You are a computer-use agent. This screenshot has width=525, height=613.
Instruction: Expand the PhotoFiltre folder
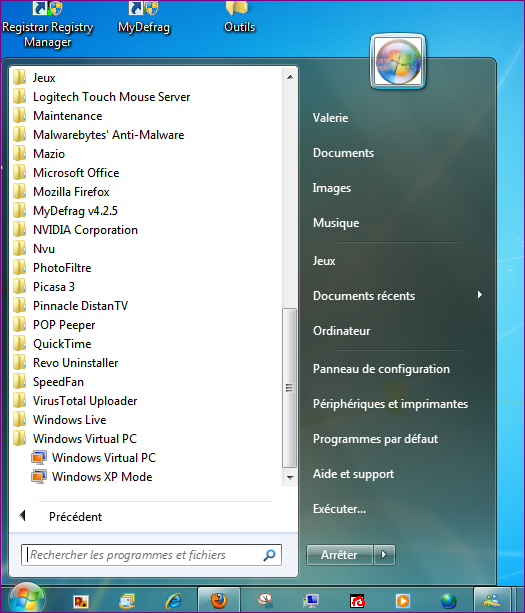(x=52, y=268)
